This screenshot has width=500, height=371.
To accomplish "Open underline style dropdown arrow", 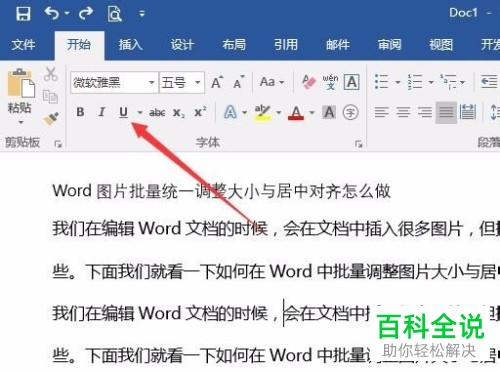I will 140,113.
